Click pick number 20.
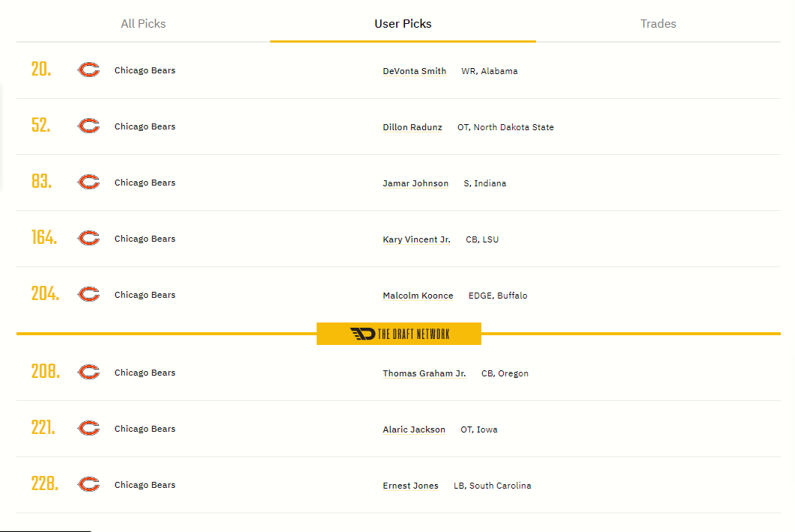Viewport: 795px width, 532px height. tap(41, 70)
